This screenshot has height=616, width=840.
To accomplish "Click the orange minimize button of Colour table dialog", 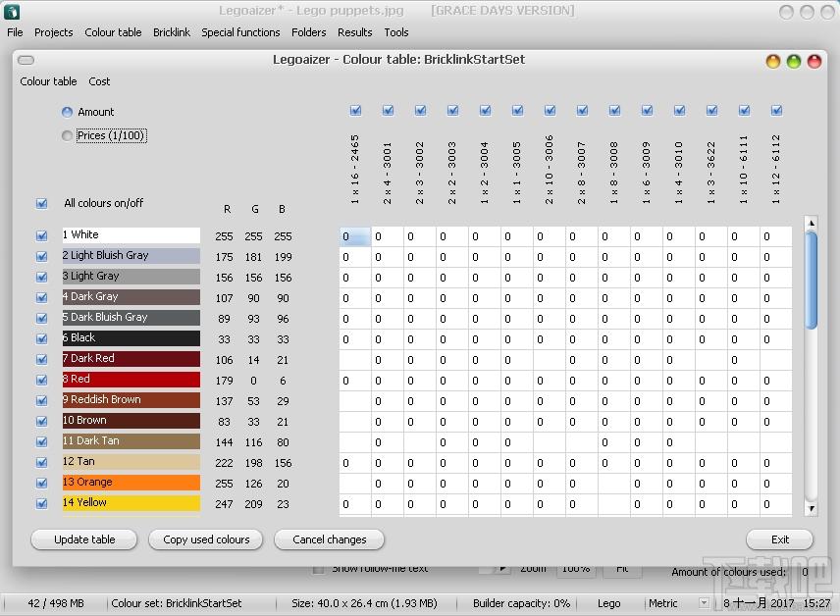I will (x=773, y=62).
